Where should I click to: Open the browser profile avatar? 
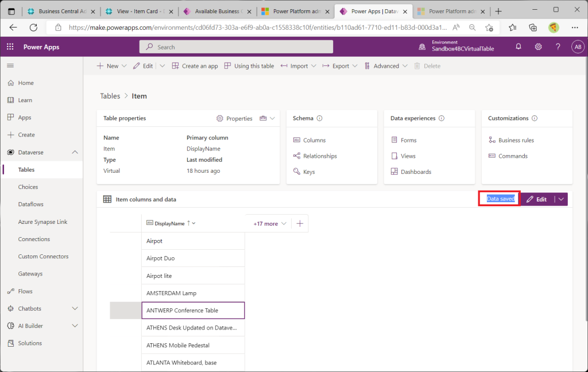(x=554, y=28)
